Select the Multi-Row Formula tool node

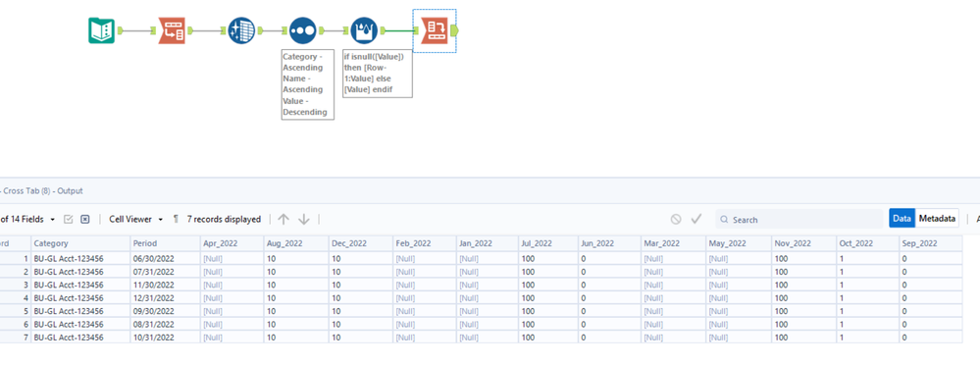point(364,30)
